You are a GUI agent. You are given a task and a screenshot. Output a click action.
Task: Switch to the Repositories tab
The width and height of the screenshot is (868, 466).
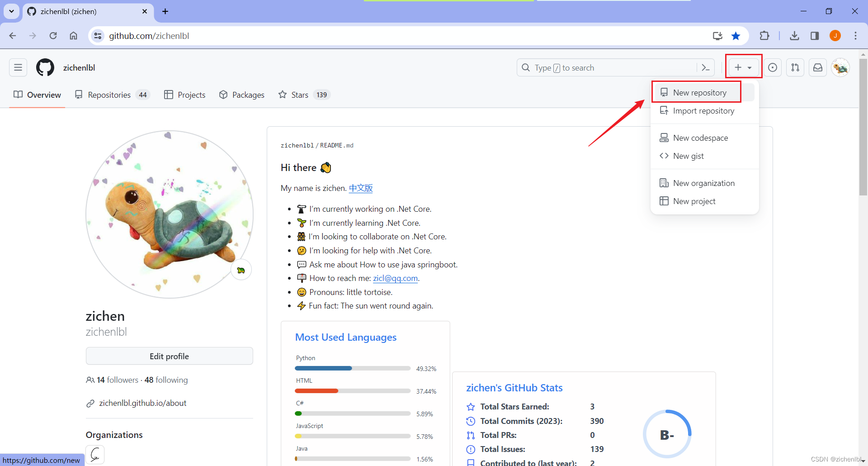tap(113, 95)
